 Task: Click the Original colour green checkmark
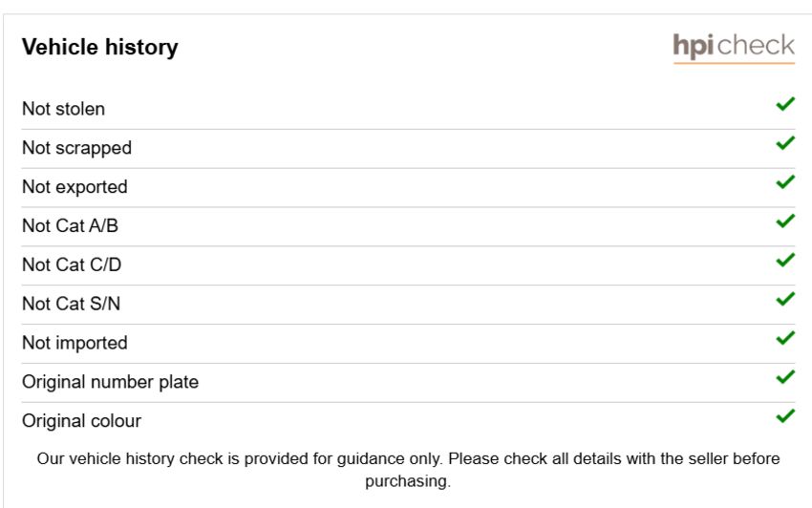tap(785, 415)
